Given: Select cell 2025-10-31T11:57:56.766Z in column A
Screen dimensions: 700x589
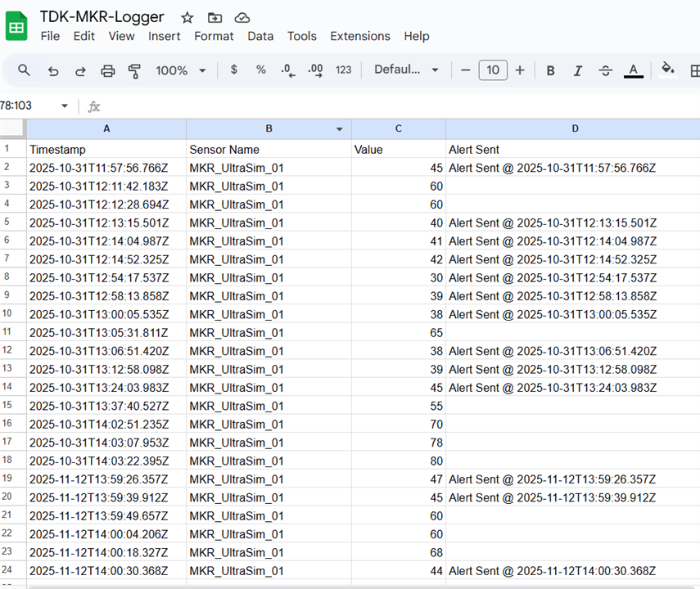Looking at the screenshot, I should (106, 168).
